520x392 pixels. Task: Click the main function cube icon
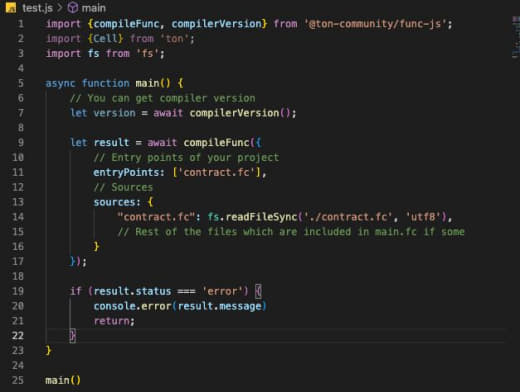(73, 8)
